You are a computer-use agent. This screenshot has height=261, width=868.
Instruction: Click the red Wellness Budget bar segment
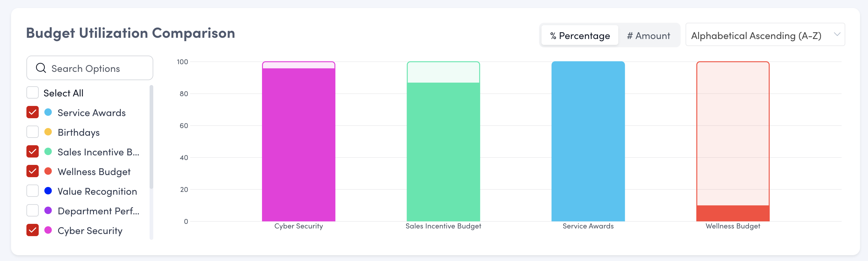pos(733,213)
